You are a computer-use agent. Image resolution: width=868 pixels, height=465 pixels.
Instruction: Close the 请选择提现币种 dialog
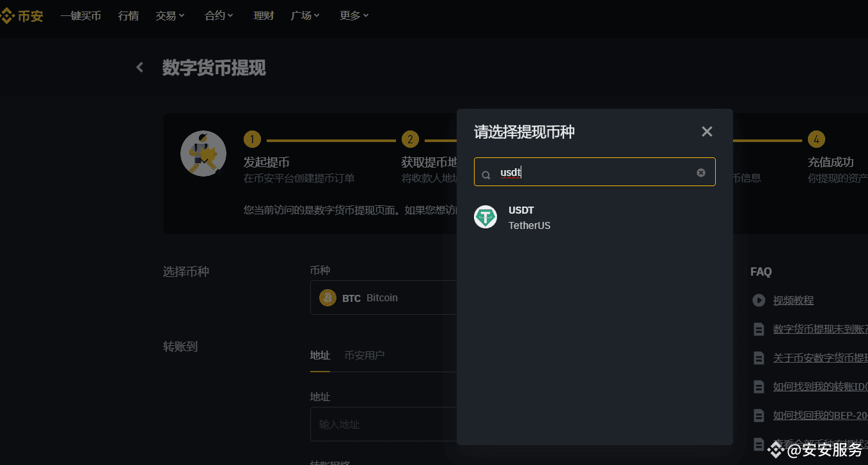click(707, 132)
